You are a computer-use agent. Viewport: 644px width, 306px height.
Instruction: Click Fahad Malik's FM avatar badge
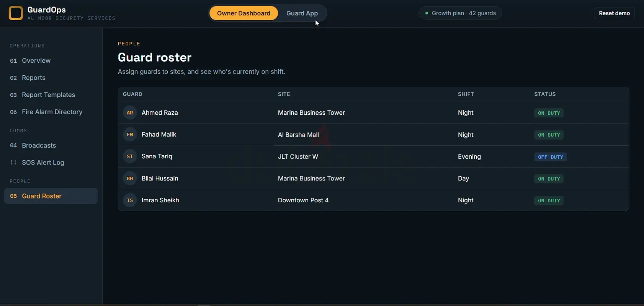(130, 135)
